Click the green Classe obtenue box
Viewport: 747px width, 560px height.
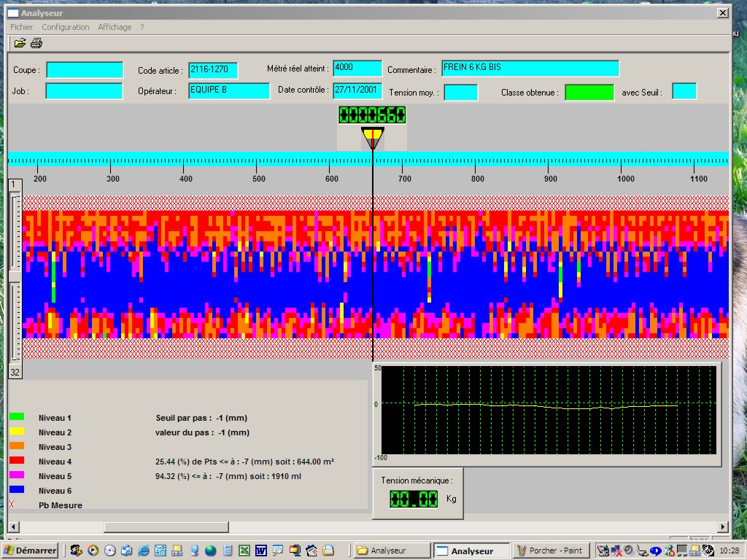(589, 93)
